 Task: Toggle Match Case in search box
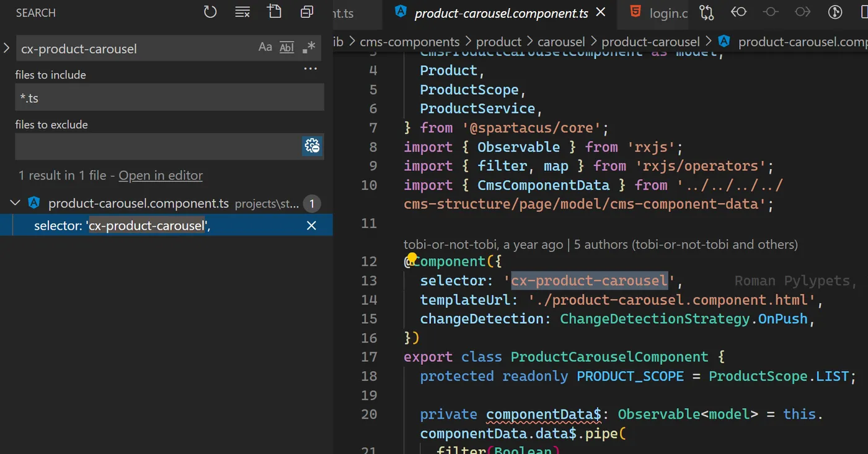(265, 47)
